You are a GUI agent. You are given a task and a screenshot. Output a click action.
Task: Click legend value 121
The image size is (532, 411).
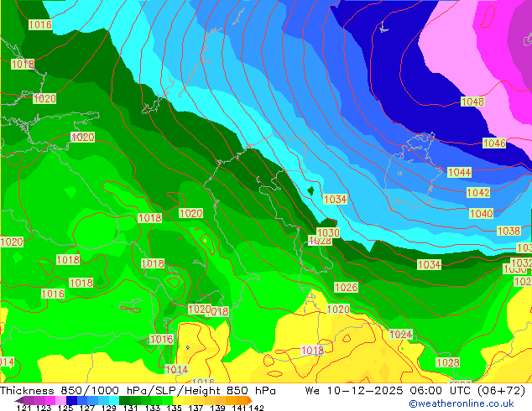24,408
